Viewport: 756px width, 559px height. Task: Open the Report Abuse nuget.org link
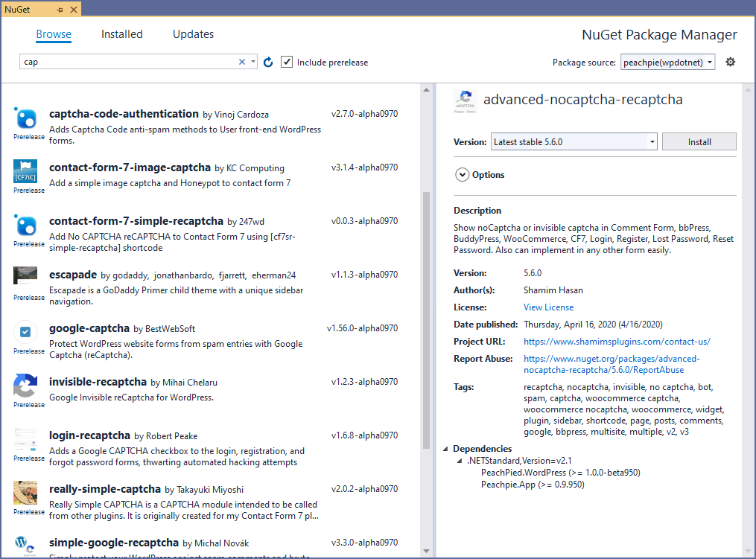coord(612,364)
